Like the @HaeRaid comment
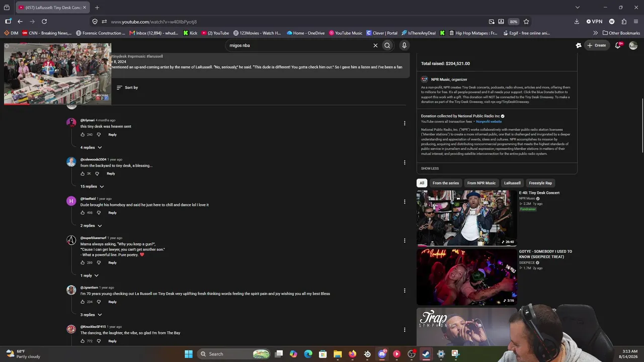Image resolution: width=644 pixels, height=362 pixels. (x=83, y=213)
